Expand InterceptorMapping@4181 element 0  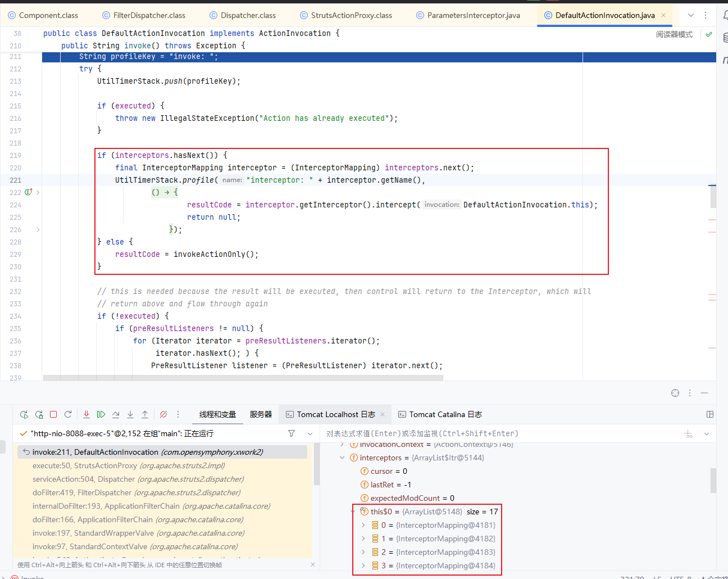click(363, 525)
